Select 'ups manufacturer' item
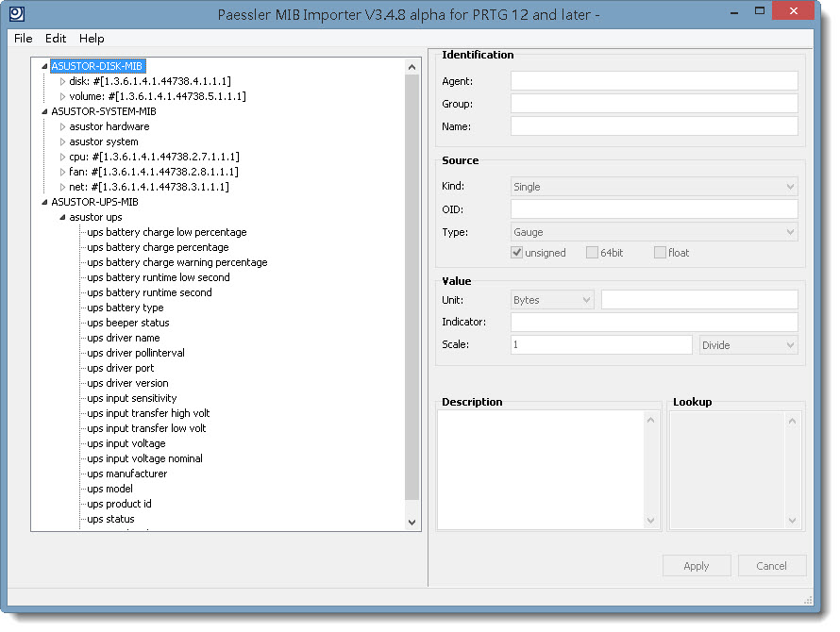The height and width of the screenshot is (632, 840). coord(127,474)
